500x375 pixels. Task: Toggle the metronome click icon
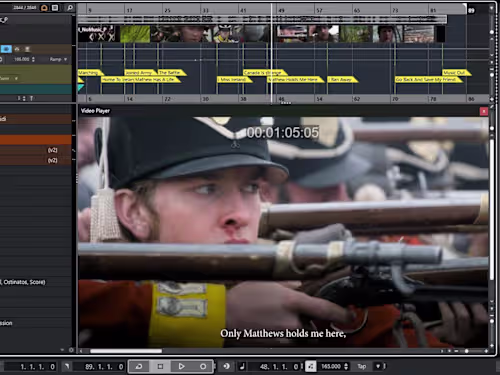pyautogui.click(x=226, y=366)
